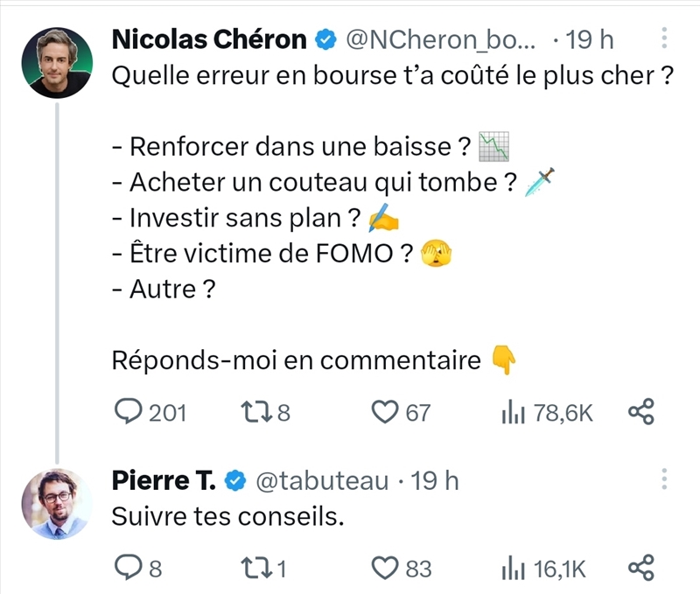Screen dimensions: 700x594
Task: Open more options for Nicolas Chéron's tweet
Action: click(664, 39)
